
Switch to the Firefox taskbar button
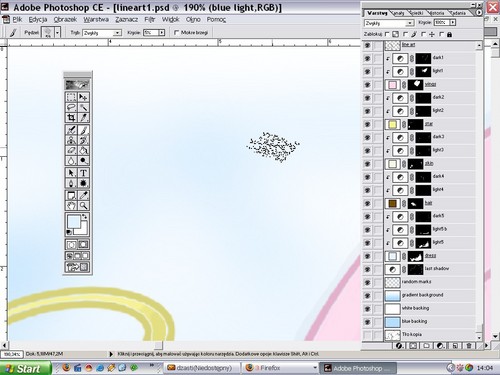pos(281,368)
